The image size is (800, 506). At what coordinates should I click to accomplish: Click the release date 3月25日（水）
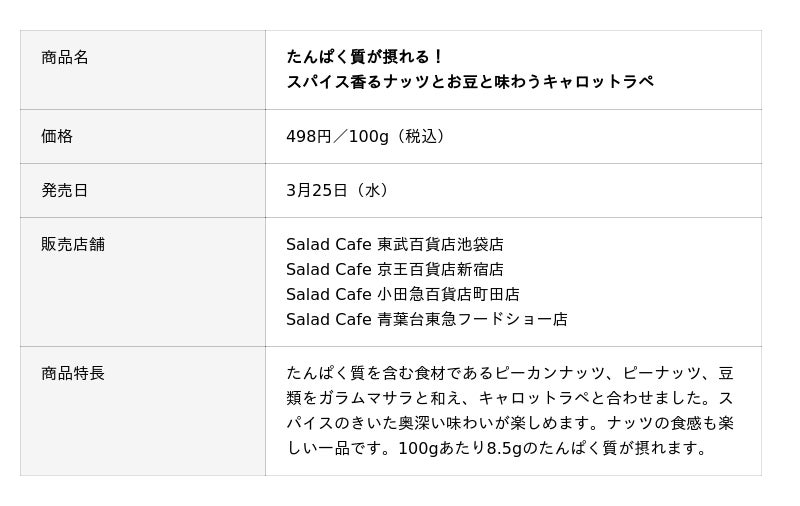coord(340,191)
